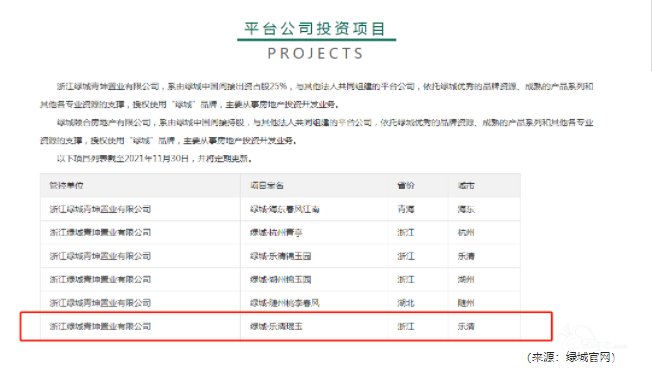The width and height of the screenshot is (652, 377).
Task: Click the paragraph starting 浙江绿城青坤置业有限公司
Action: (316, 95)
